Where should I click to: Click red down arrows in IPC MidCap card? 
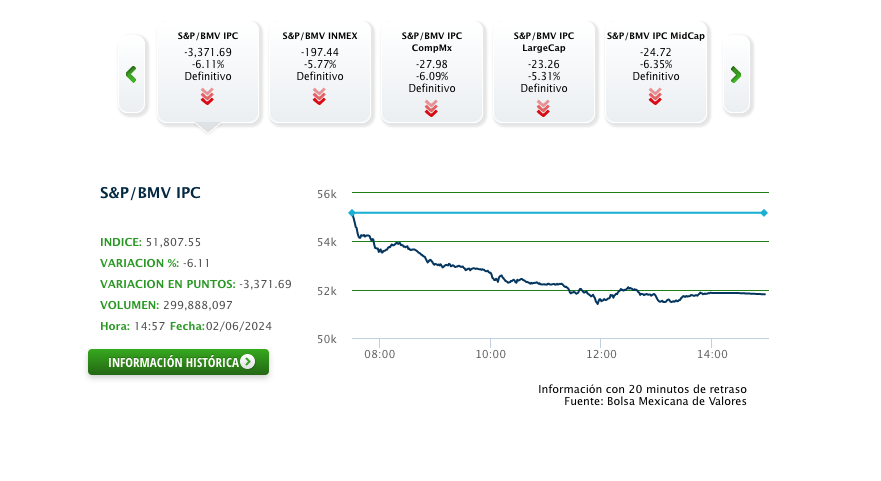pyautogui.click(x=655, y=96)
